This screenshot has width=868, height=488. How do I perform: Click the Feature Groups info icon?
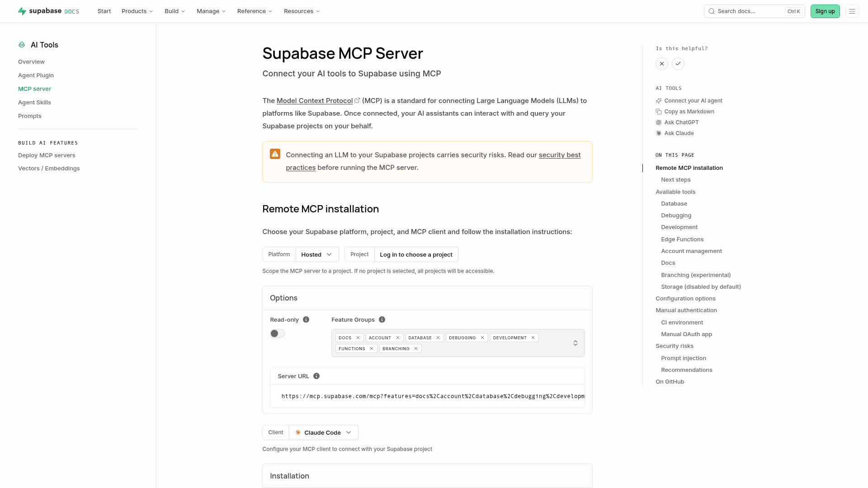382,319
